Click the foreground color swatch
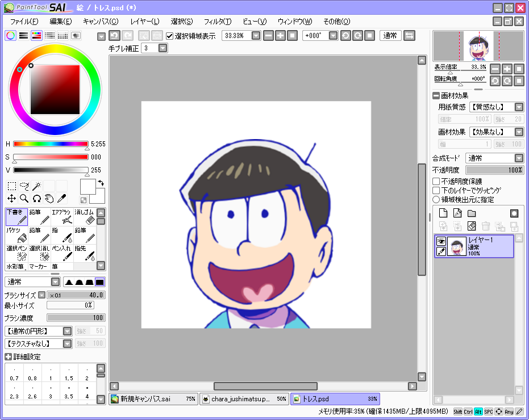Viewport: 529px width, 420px height. coord(88,187)
